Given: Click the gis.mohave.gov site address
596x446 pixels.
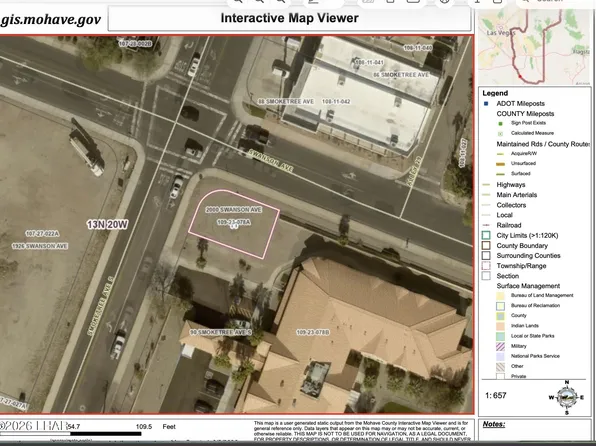Looking at the screenshot, I should pos(51,20).
